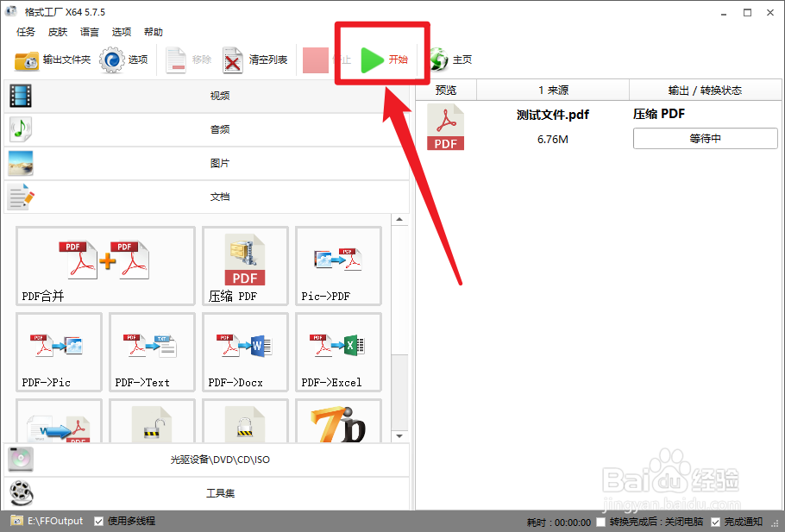Select the Pic->PDF conversion tool
This screenshot has width=785, height=532.
337,266
